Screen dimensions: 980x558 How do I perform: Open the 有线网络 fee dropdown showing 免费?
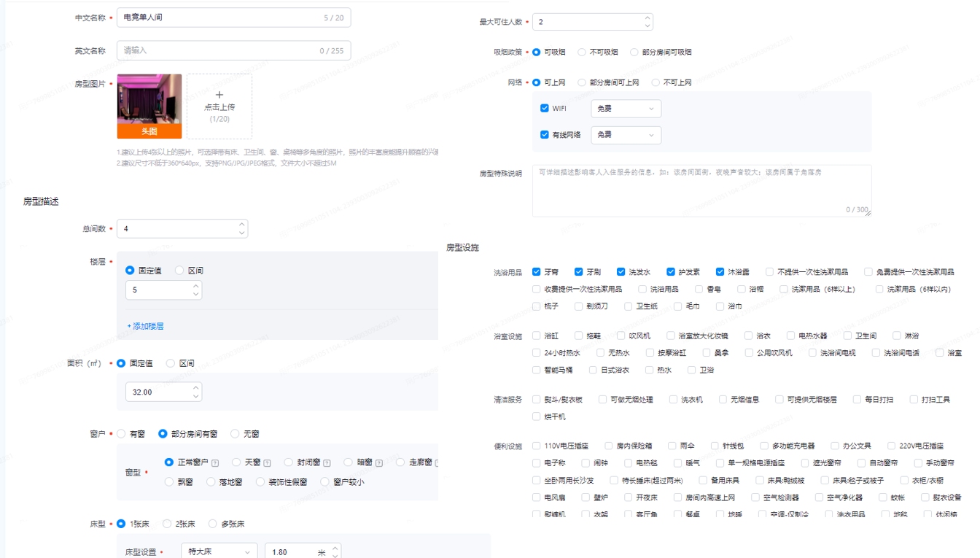(626, 135)
